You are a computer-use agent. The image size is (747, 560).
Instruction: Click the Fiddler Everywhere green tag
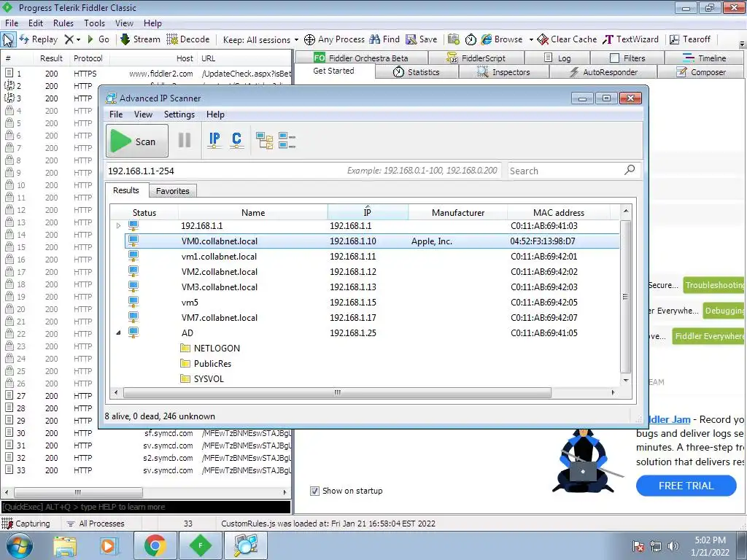(x=708, y=336)
